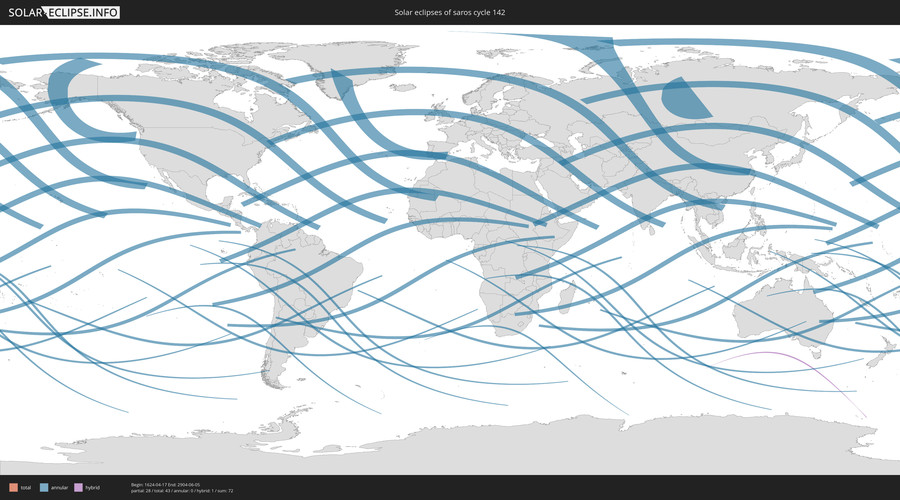Image resolution: width=900 pixels, height=500 pixels.
Task: Click the blue 'annular' legend swatch
Action: point(44,487)
